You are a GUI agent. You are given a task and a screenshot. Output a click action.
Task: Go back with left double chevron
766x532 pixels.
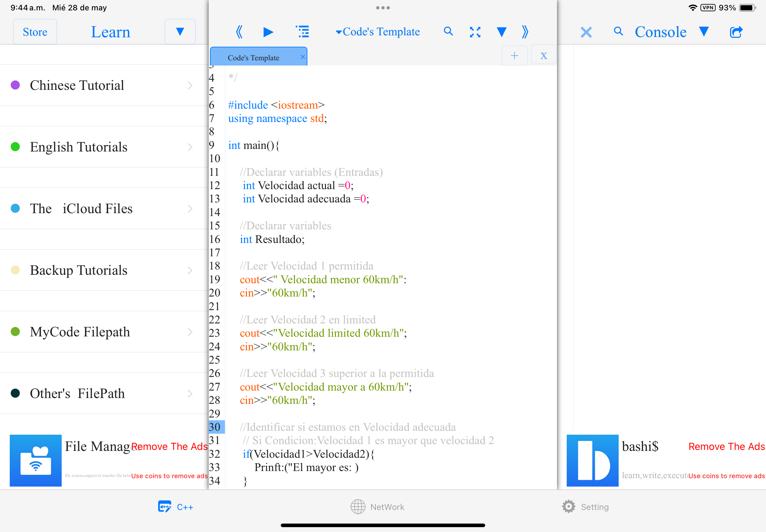tap(239, 32)
